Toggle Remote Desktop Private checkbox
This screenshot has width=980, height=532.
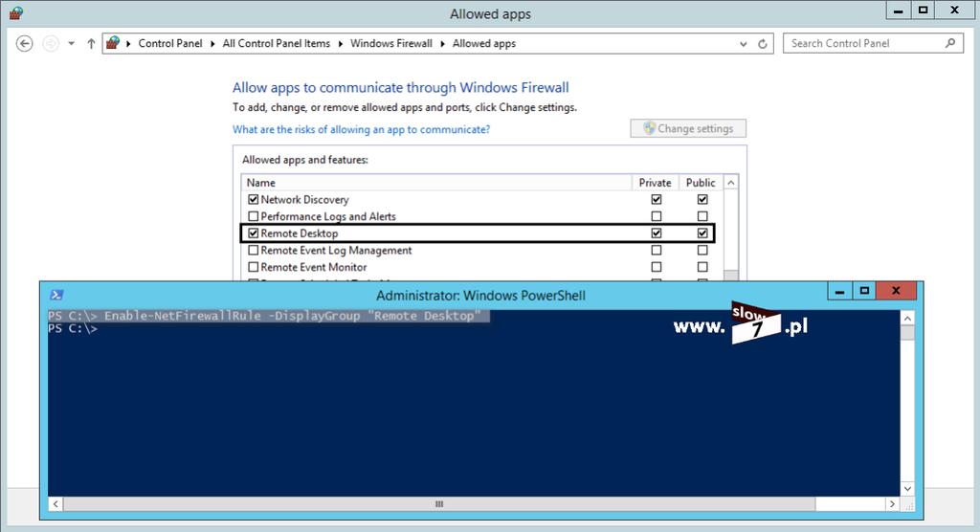(x=657, y=233)
